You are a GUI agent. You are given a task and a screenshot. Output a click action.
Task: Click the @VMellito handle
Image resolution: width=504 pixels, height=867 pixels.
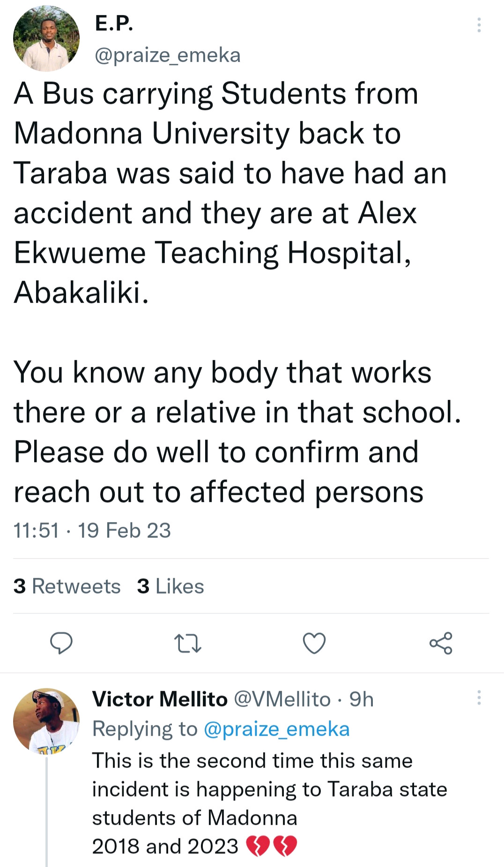click(282, 699)
